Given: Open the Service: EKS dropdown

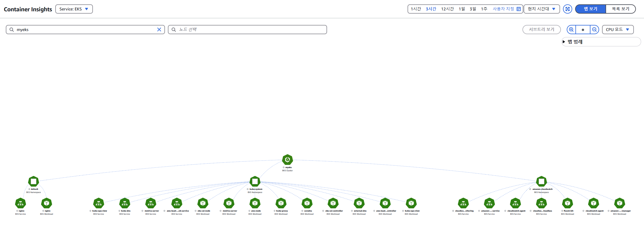Looking at the screenshot, I should pyautogui.click(x=74, y=9).
